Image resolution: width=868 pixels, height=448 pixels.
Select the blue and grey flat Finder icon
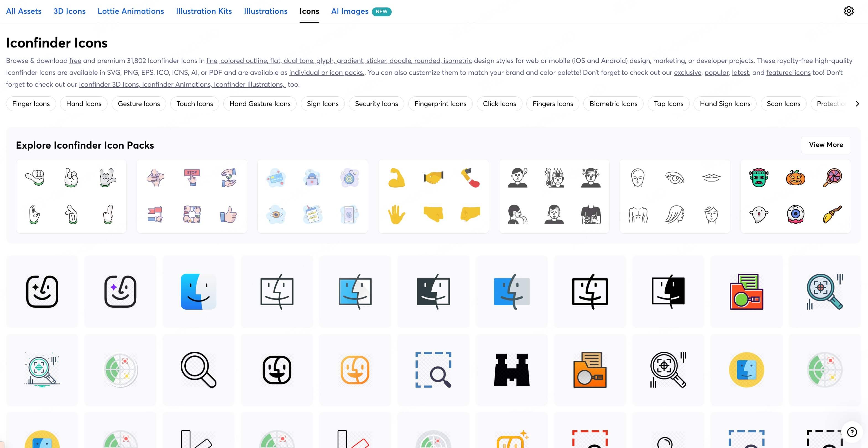tap(511, 291)
